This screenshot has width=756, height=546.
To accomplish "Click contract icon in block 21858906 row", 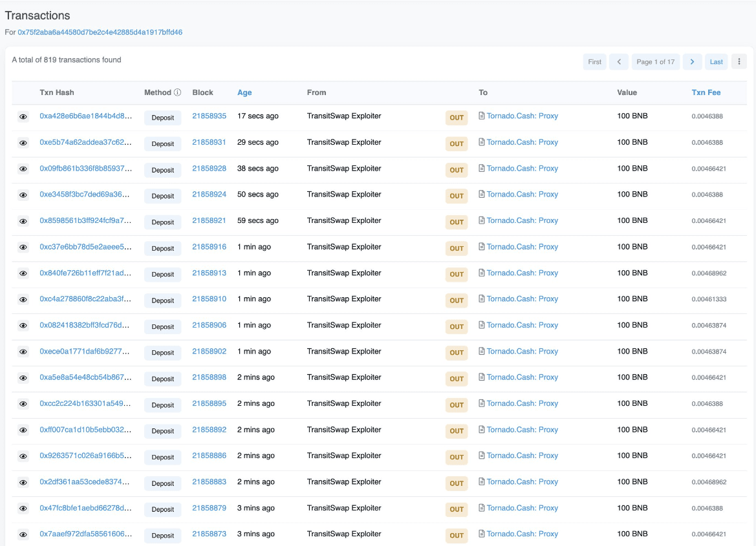I will 481,325.
